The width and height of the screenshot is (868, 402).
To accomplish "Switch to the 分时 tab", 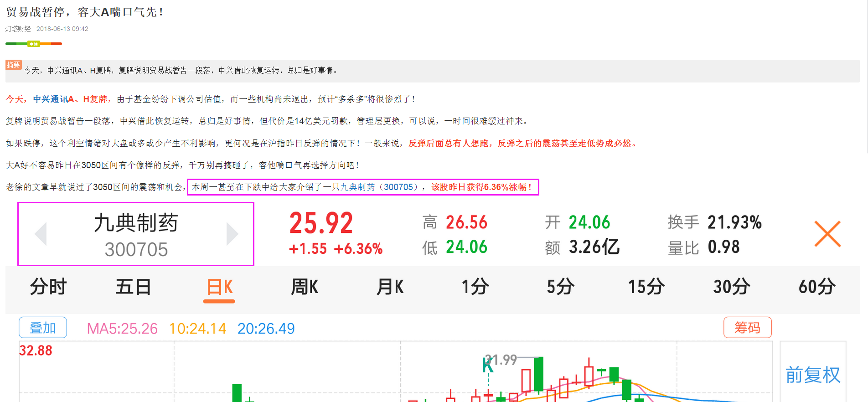I will click(x=48, y=287).
